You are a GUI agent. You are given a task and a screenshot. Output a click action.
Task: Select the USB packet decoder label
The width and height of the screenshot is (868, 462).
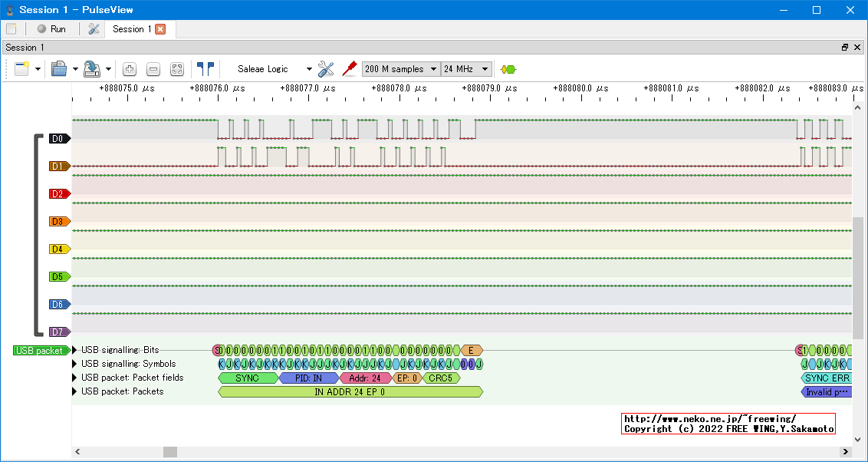[40, 351]
